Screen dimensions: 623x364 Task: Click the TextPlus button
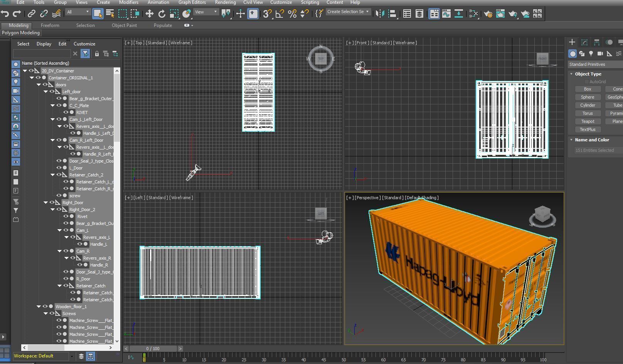(x=588, y=129)
